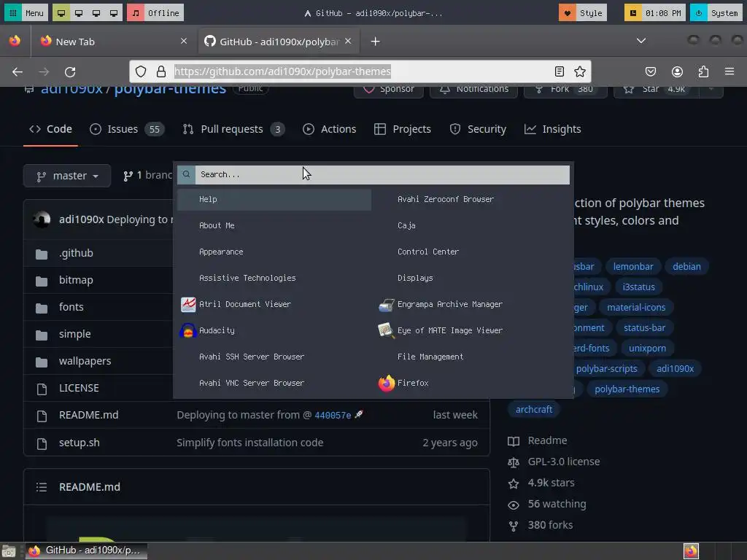
Task: Open the Actions tab
Action: click(329, 129)
